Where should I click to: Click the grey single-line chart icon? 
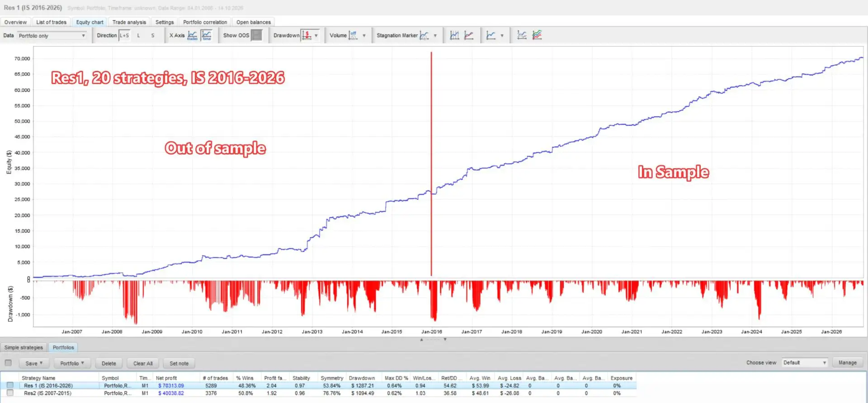[x=522, y=35]
